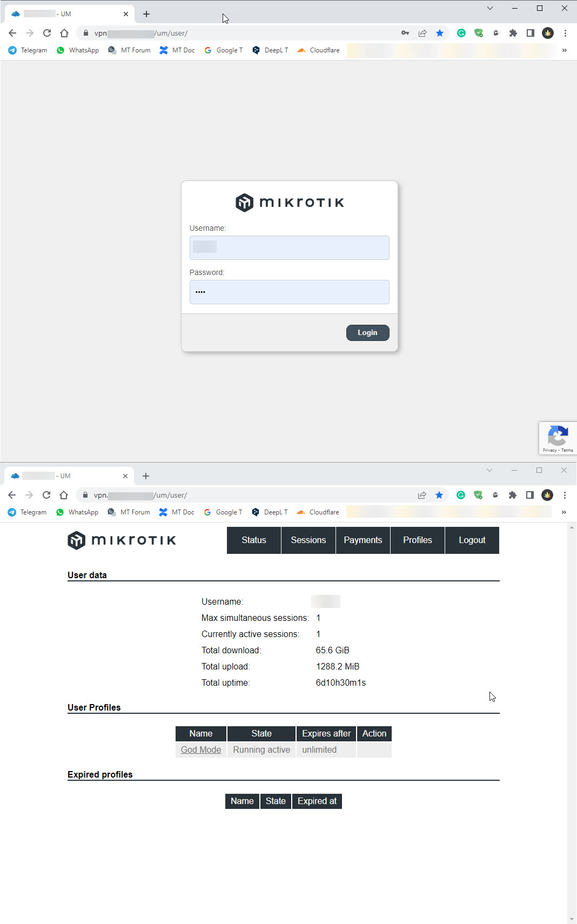Open Chrome three-dot menu in login page window
577x924 pixels.
[565, 33]
